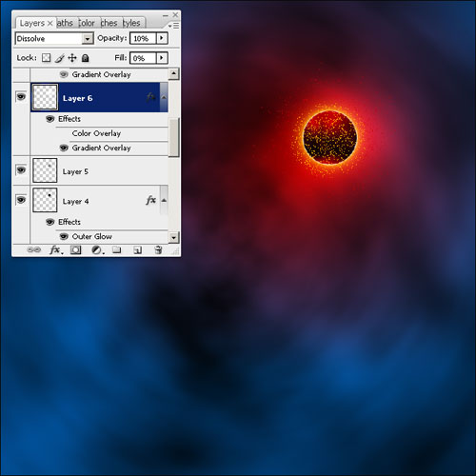Toggle Layer 6 Effects visibility
476x476 pixels.
50,119
